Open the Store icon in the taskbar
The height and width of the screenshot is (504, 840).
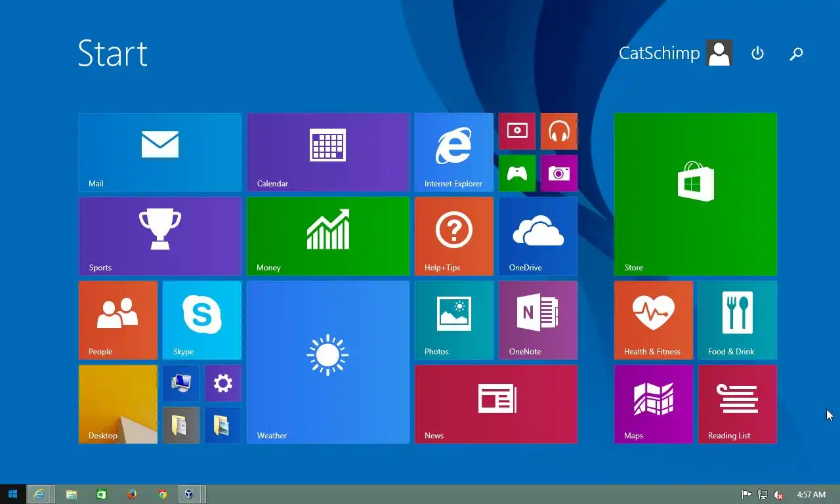[x=101, y=494]
